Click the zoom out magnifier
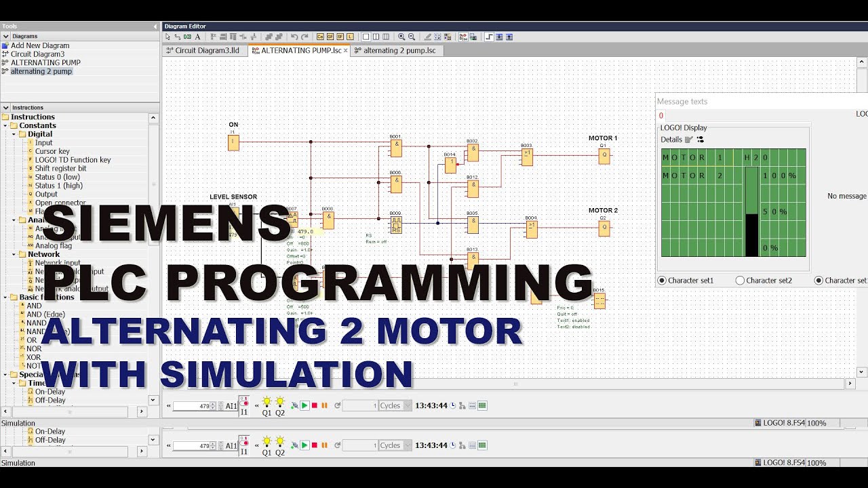The image size is (868, 488). pos(412,37)
